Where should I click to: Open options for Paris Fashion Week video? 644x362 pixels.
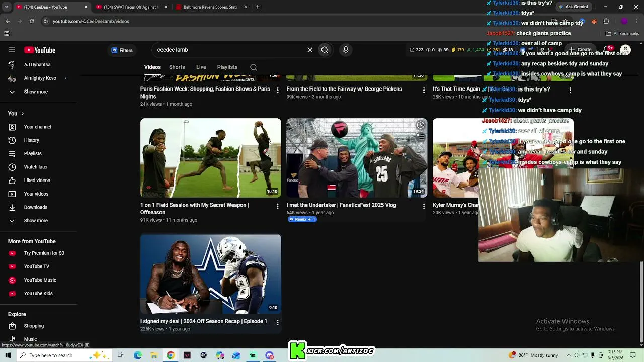point(278,90)
